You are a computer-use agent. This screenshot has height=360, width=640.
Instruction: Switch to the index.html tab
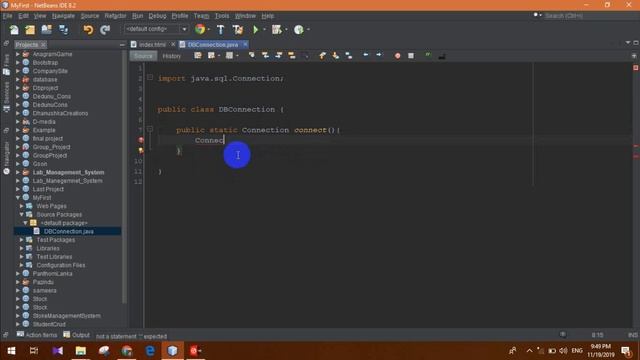tap(152, 44)
